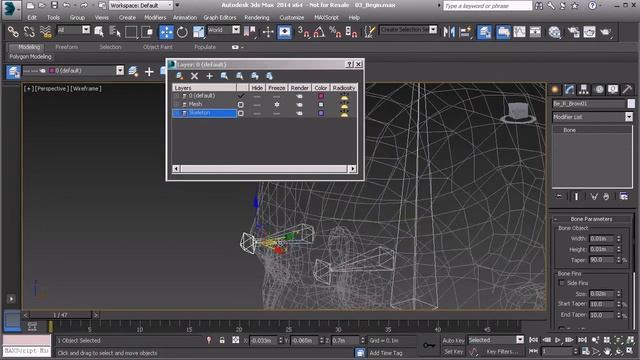Switch to the Freeform ribbon tab
Screen dimensions: 640x360
tap(67, 47)
